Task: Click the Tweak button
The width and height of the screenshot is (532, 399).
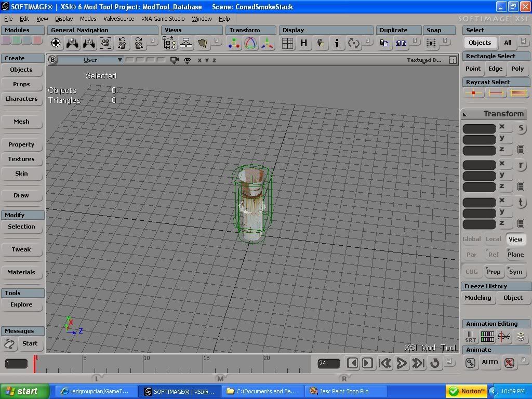Action: (21, 249)
